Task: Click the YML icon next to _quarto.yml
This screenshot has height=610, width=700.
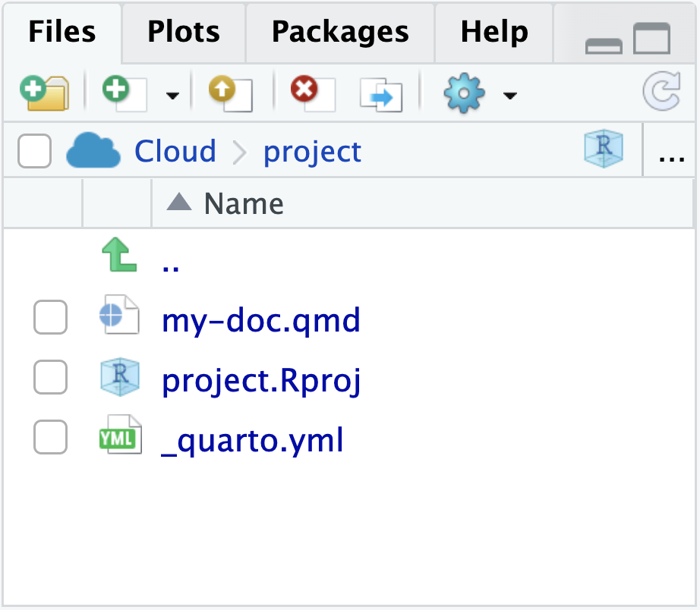Action: pyautogui.click(x=121, y=435)
